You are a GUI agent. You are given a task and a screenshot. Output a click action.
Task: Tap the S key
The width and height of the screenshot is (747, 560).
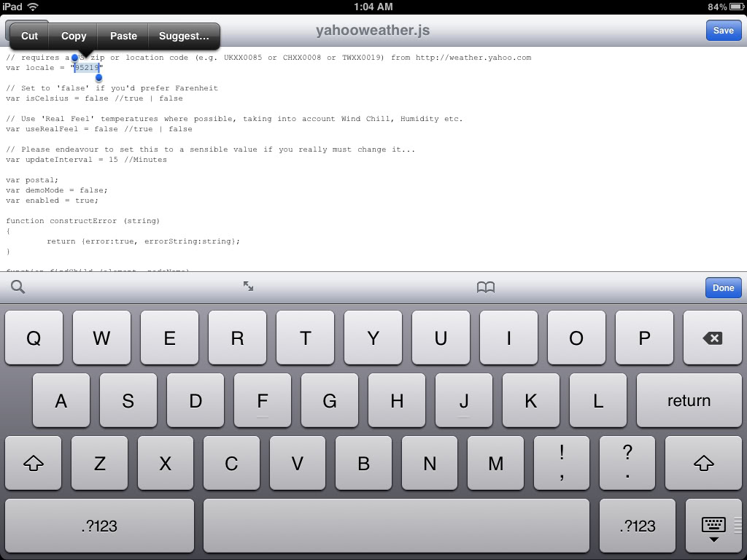pyautogui.click(x=128, y=400)
